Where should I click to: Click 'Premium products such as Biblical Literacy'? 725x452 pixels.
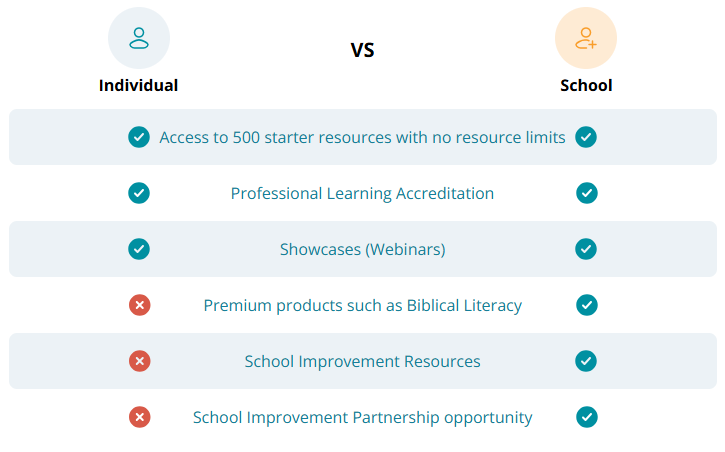click(363, 305)
